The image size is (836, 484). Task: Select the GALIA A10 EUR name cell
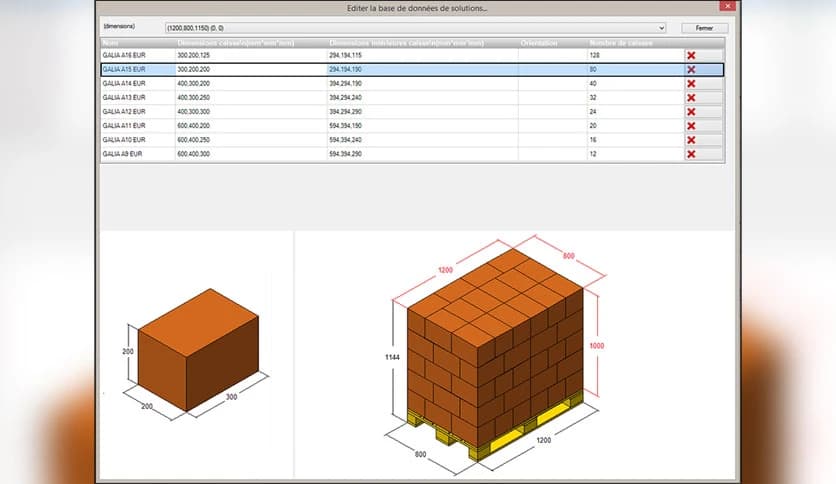(138, 140)
